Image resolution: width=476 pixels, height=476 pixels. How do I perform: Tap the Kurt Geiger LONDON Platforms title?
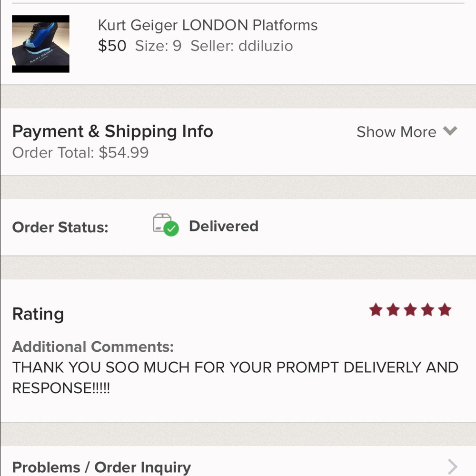click(x=208, y=25)
